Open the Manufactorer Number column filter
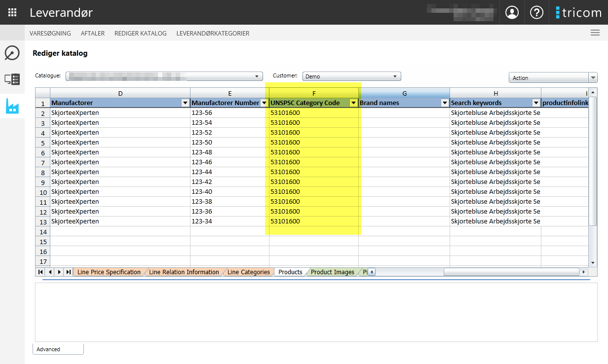Viewport: 608px width, 364px height. tap(265, 103)
